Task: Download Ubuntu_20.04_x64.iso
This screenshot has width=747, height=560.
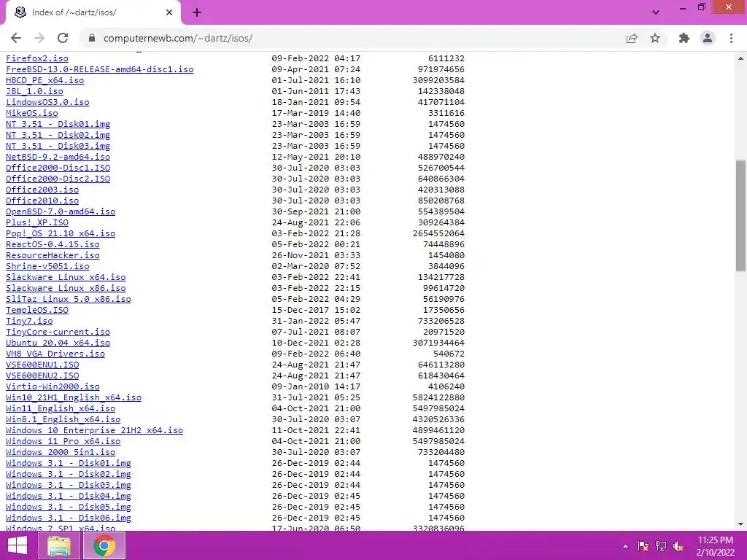Action: pos(58,343)
